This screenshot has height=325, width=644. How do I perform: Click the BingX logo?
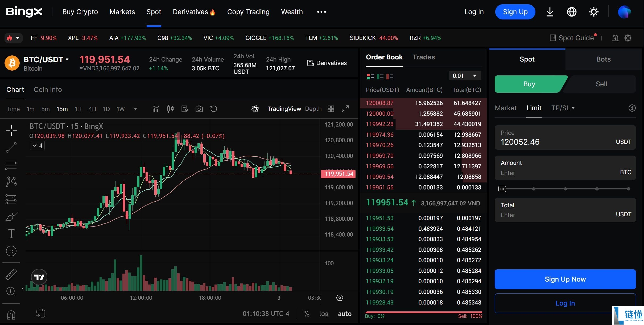pos(24,12)
